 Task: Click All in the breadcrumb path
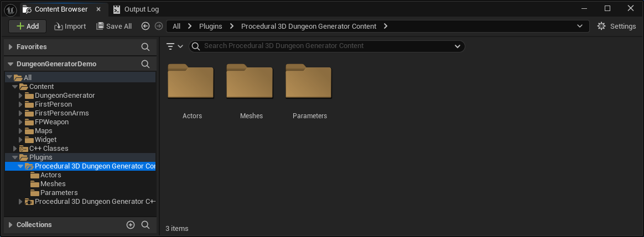coord(176,27)
